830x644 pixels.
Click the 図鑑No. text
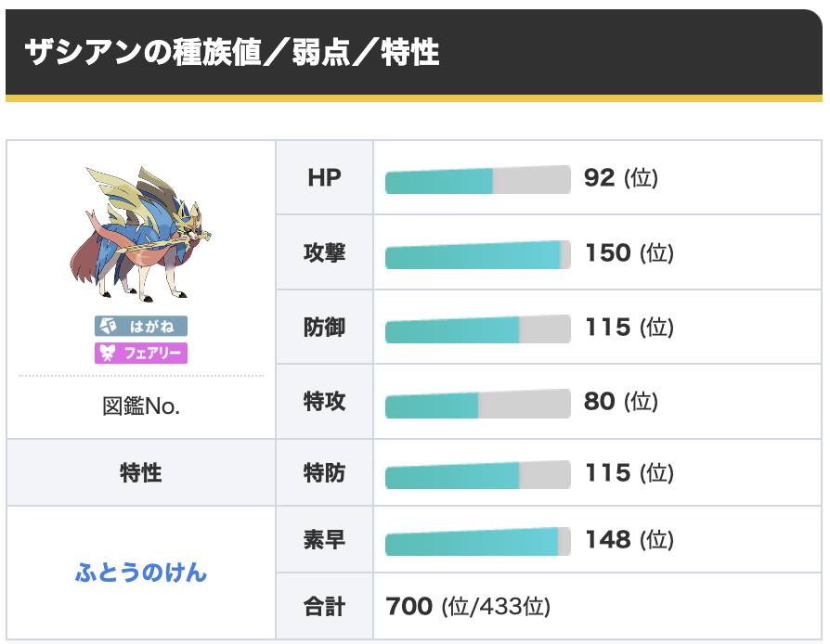click(141, 407)
